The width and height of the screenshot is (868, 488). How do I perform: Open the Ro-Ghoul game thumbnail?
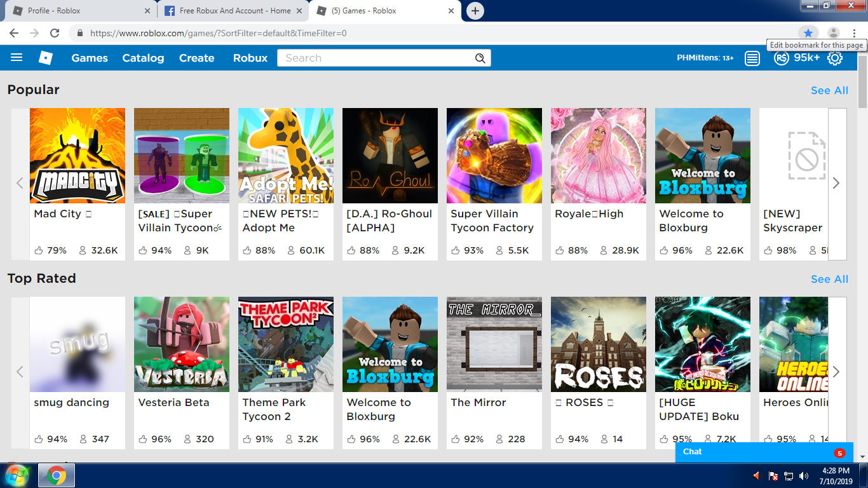click(390, 156)
